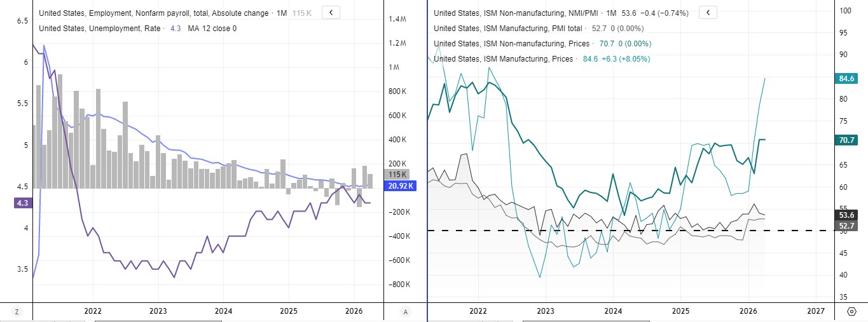This screenshot has height=322, width=868.
Task: Click 2024 on left chart time axis
Action: point(223,311)
